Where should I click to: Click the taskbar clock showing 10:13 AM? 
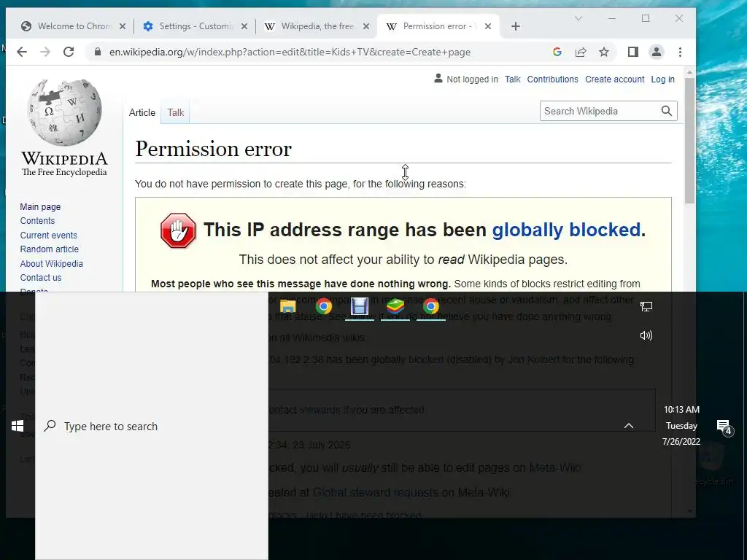681,425
